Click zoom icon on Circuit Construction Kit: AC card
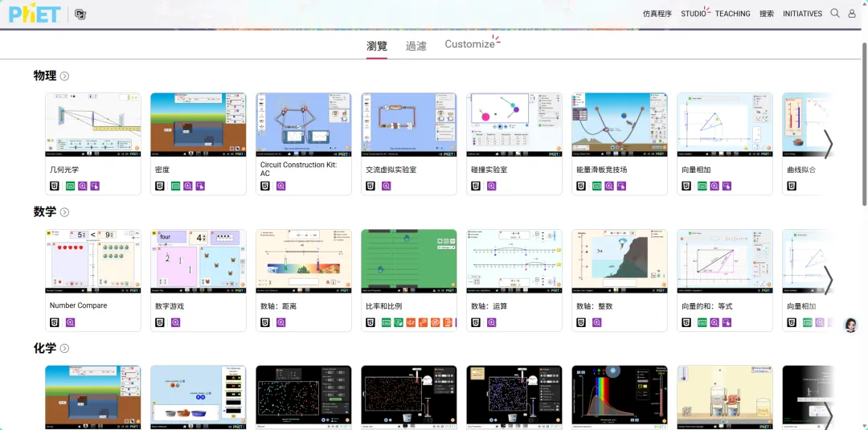The image size is (868, 430). 280,186
